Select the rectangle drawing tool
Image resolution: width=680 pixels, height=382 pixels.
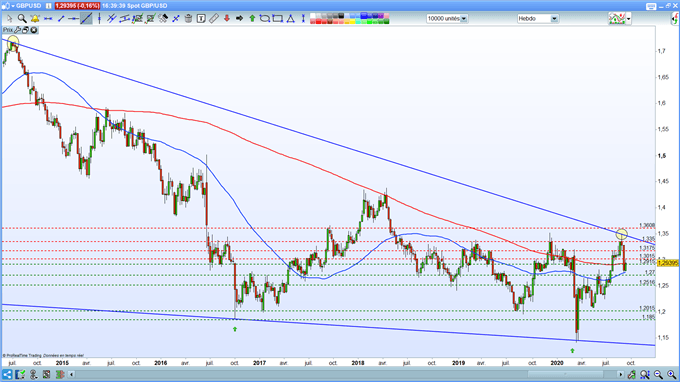coord(278,19)
